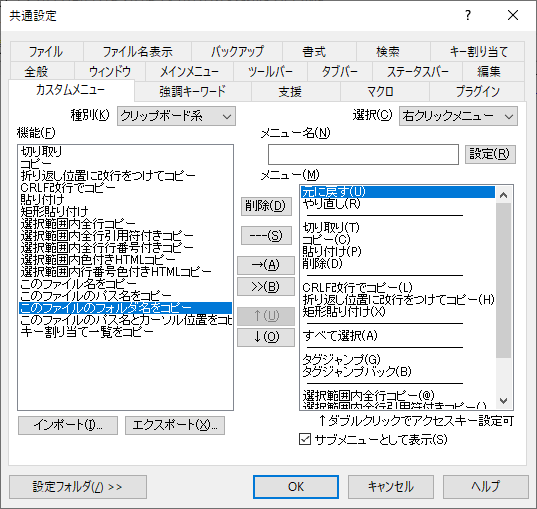Click the インポート(I)... button
Image resolution: width=537 pixels, height=509 pixels.
pyautogui.click(x=68, y=425)
